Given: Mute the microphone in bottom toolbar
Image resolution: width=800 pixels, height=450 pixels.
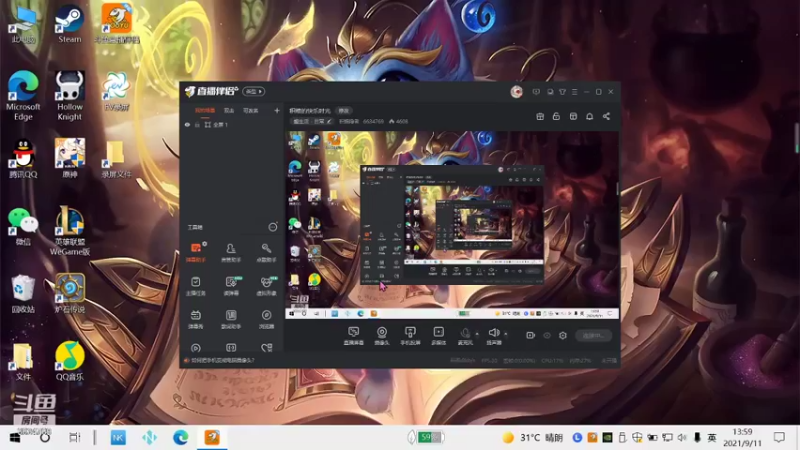Looking at the screenshot, I should (465, 336).
